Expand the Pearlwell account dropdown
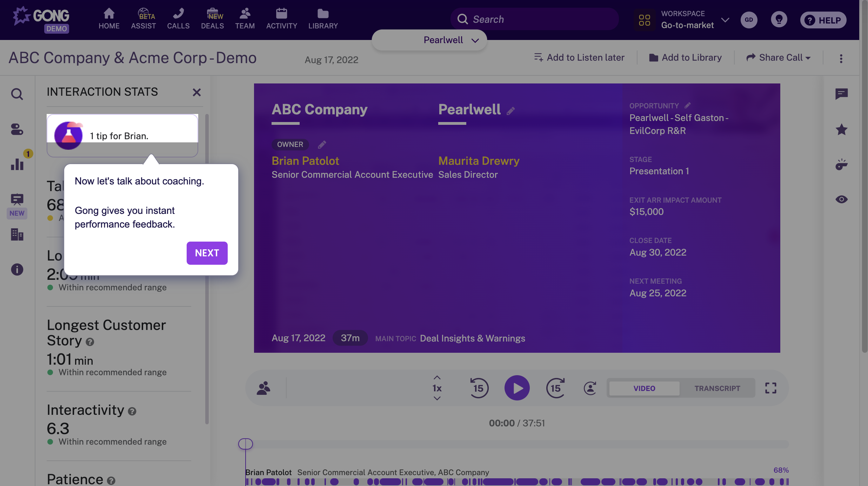 pos(429,40)
